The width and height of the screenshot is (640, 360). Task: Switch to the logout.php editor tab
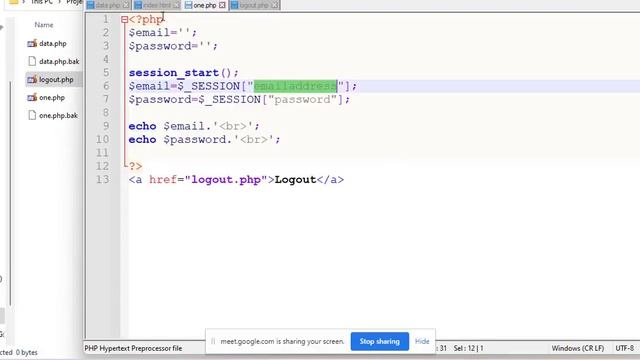click(254, 5)
